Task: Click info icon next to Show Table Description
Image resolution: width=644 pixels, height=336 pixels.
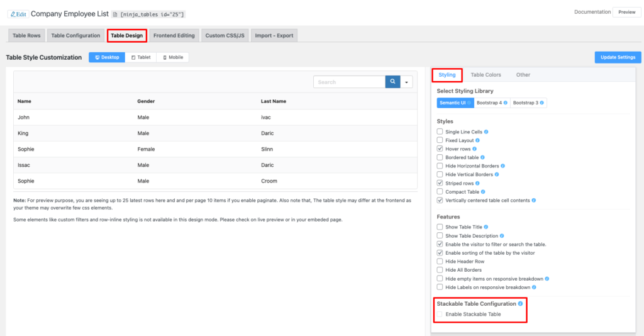Action: coord(502,236)
